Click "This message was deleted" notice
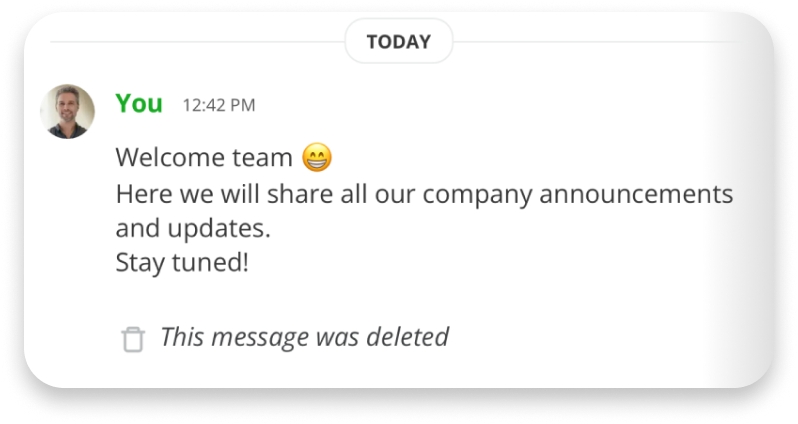Image resolution: width=798 pixels, height=424 pixels. [304, 337]
